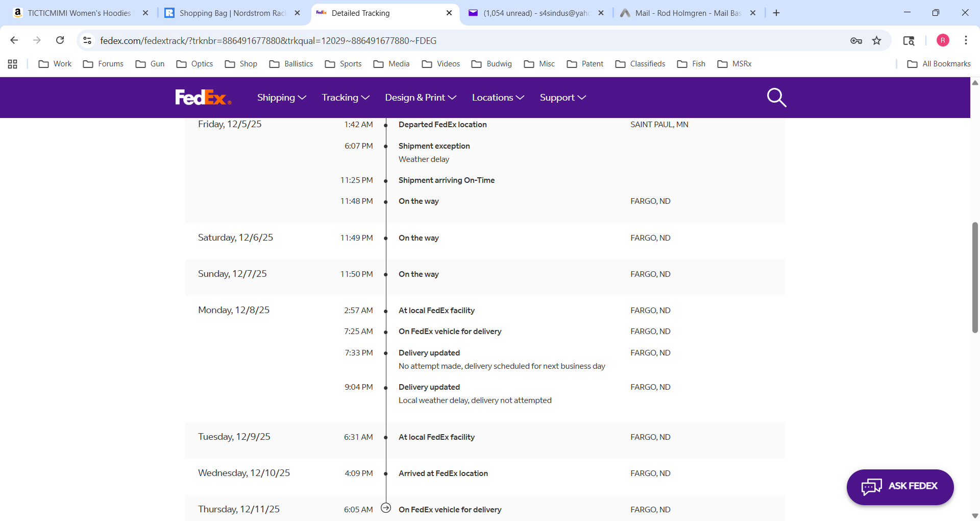The image size is (980, 521).
Task: Select the 'Weather delay' exception text
Action: pos(424,159)
